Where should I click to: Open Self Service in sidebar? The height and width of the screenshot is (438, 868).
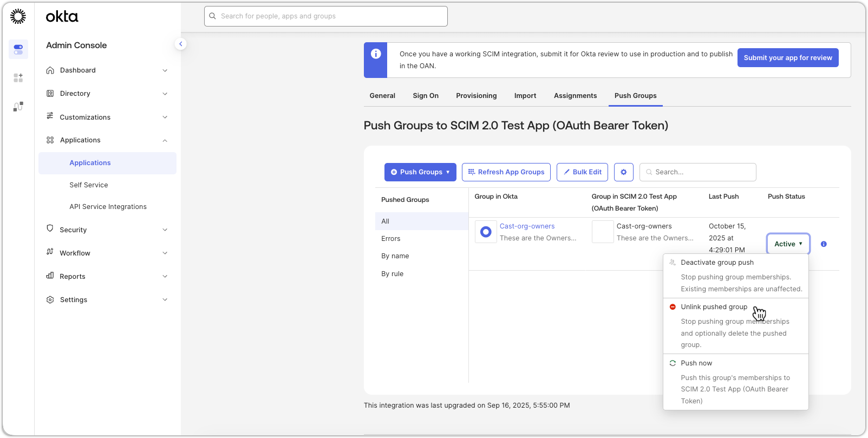(x=89, y=185)
